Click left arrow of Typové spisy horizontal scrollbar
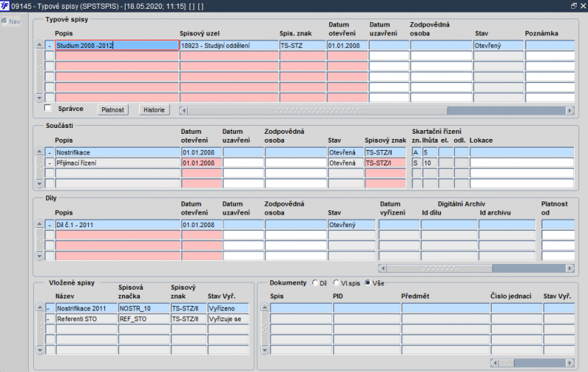 point(183,110)
